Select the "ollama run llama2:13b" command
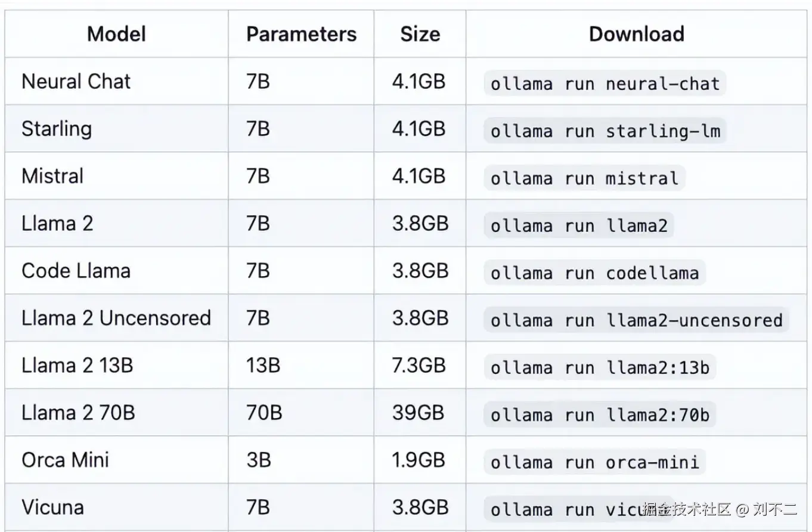This screenshot has width=812, height=532. click(600, 367)
